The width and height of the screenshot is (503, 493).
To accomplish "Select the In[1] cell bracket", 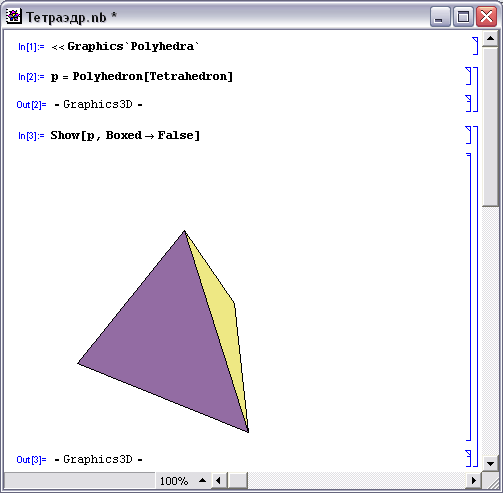I will 475,46.
